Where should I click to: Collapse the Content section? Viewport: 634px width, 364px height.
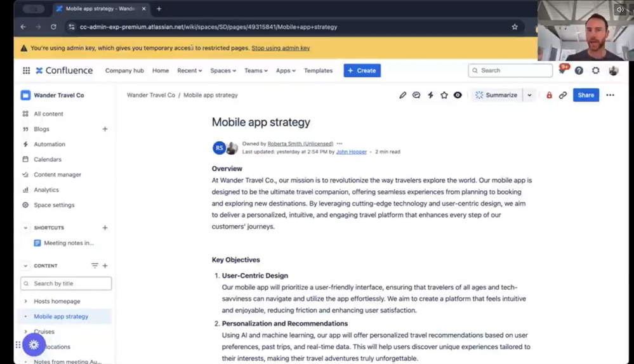click(25, 266)
